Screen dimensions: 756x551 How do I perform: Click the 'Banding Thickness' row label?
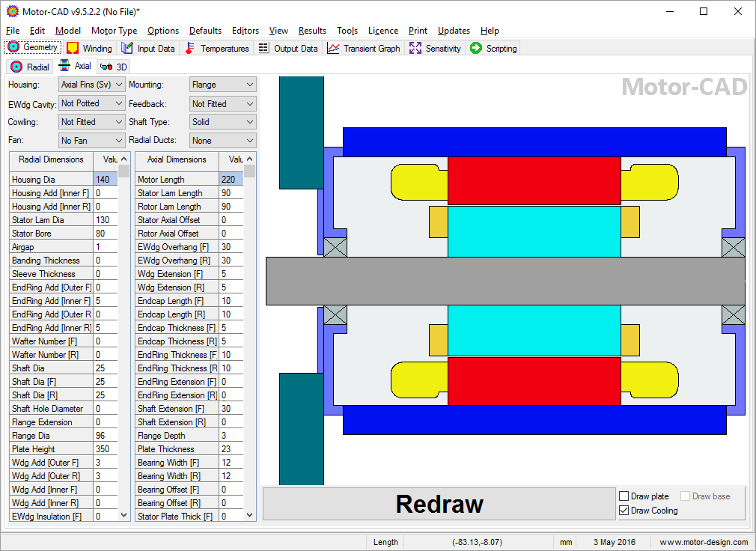click(46, 261)
